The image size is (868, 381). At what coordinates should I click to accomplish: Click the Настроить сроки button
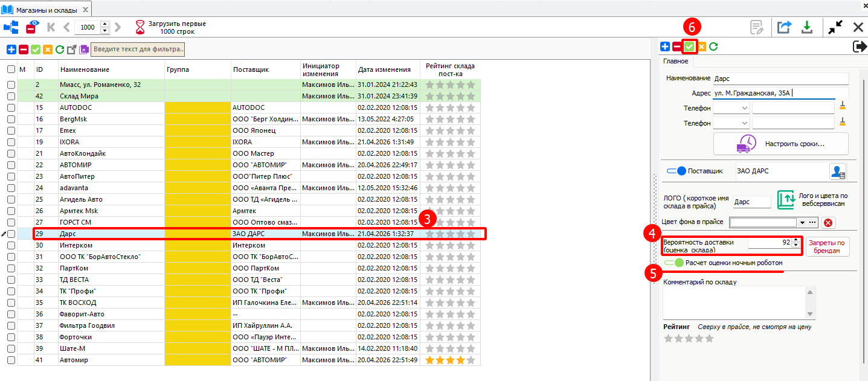click(x=780, y=144)
